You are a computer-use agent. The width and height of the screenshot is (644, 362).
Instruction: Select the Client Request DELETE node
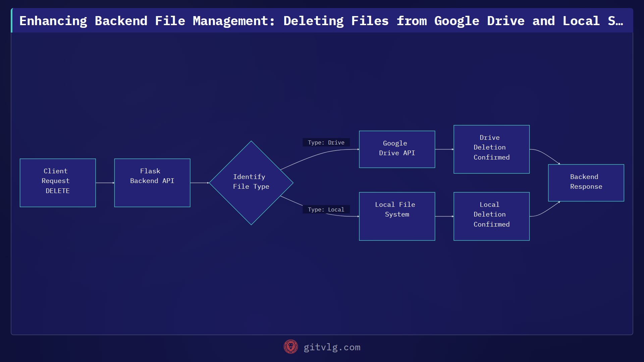coord(58,183)
